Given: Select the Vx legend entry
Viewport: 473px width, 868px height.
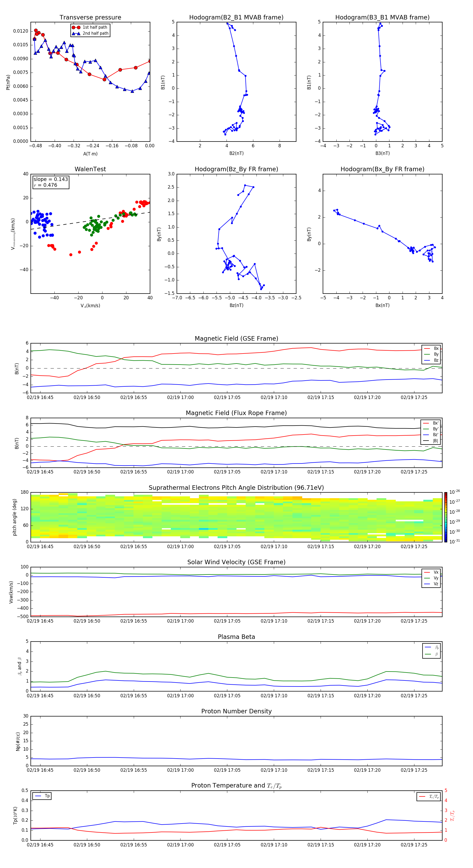Looking at the screenshot, I should [431, 572].
